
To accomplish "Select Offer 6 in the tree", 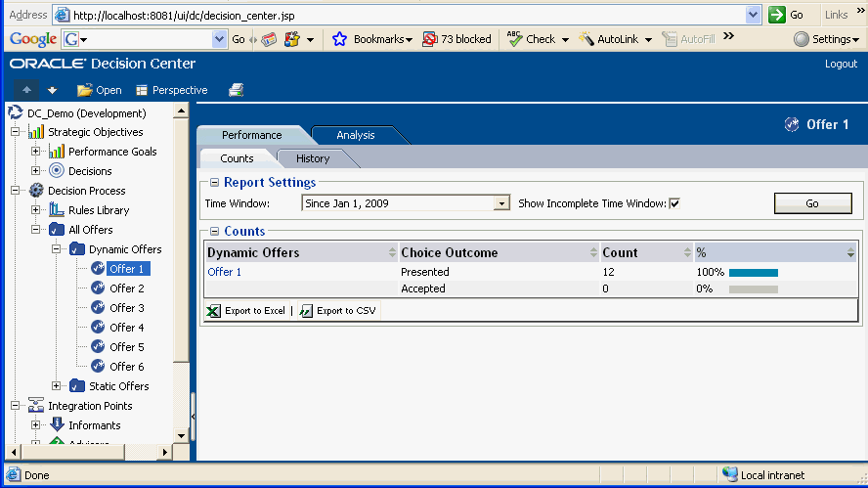I will (127, 366).
